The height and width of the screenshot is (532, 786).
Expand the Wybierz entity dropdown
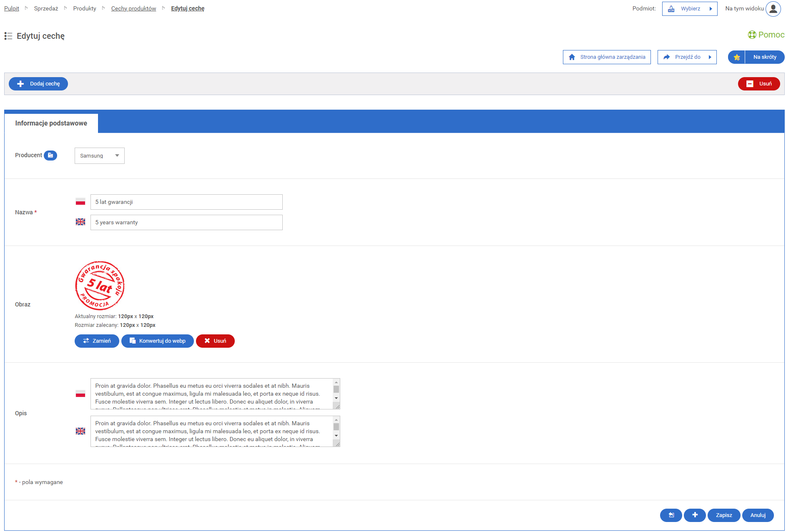[x=689, y=9]
